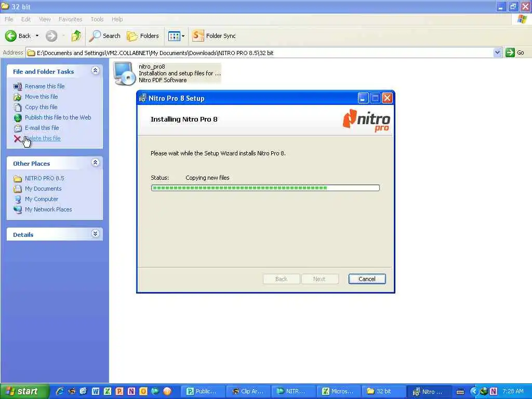532x399 pixels.
Task: Click the Publish to Web globe icon
Action: coord(18,118)
